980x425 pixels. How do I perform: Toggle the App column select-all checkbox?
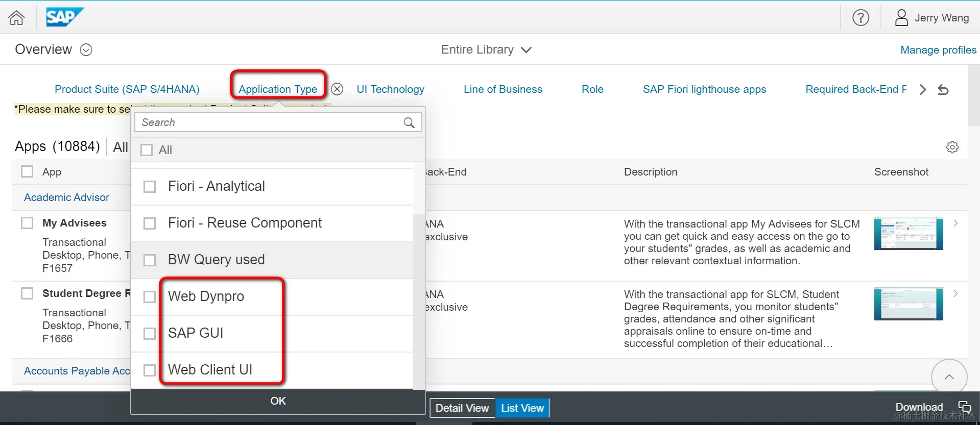pos(27,171)
